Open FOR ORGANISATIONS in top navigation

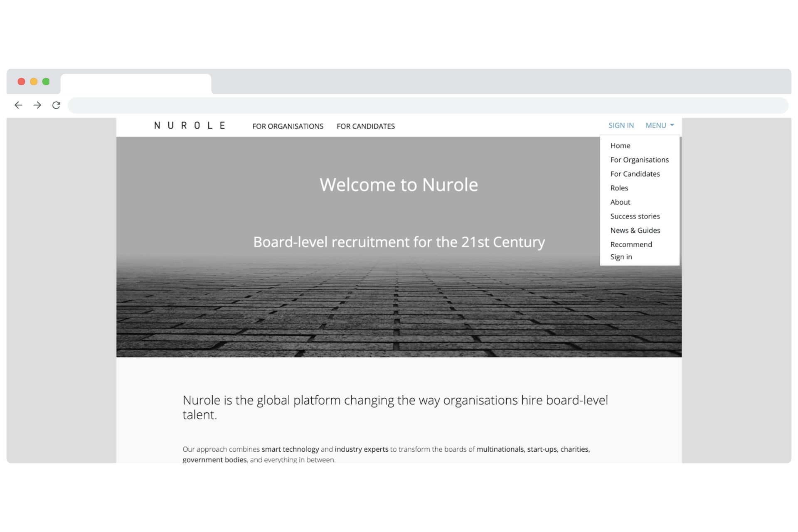click(288, 126)
